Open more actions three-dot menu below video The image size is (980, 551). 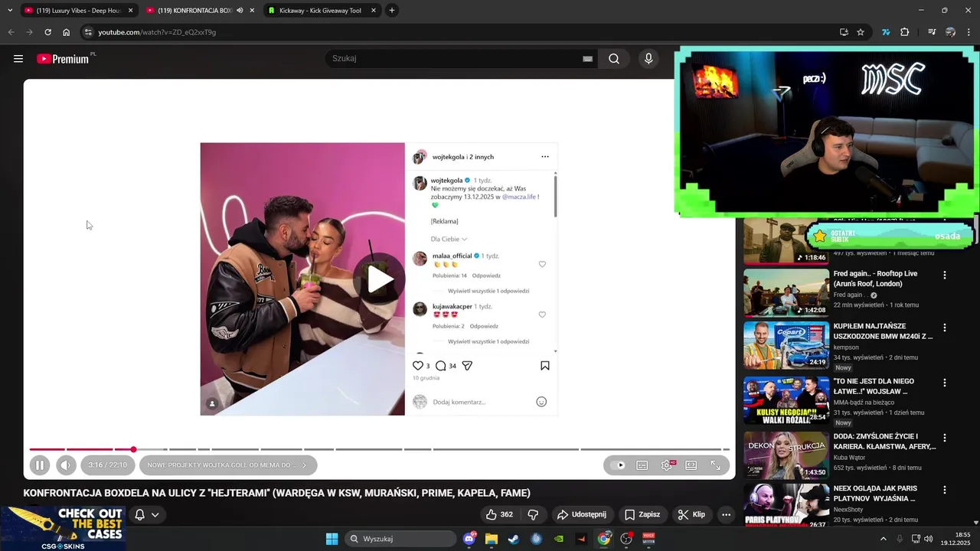(x=726, y=515)
